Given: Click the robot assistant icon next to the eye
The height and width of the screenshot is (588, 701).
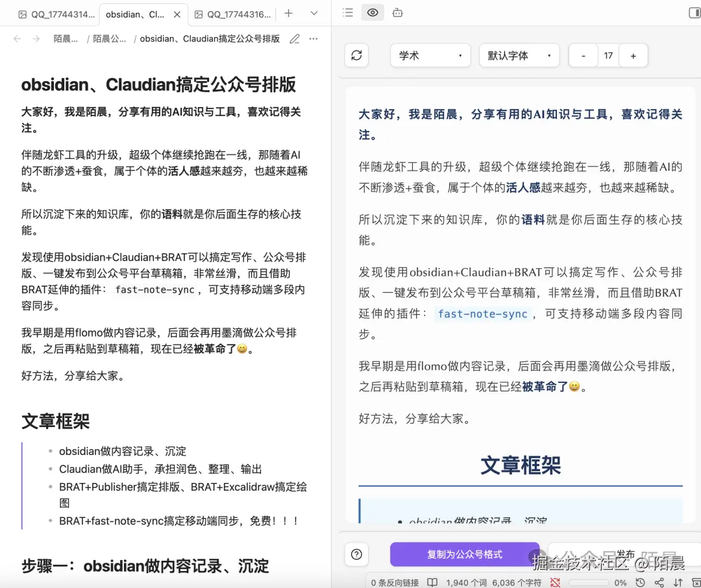Looking at the screenshot, I should [397, 12].
